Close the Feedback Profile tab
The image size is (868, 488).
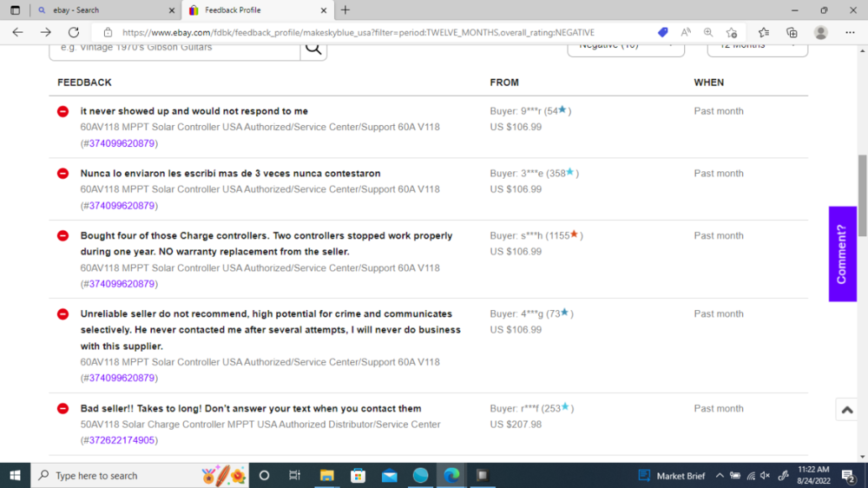click(324, 10)
